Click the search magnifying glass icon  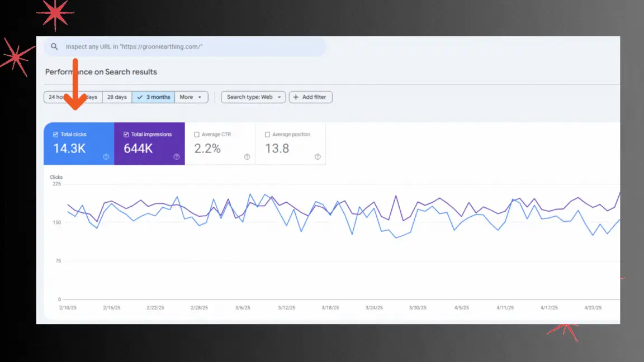coord(54,47)
